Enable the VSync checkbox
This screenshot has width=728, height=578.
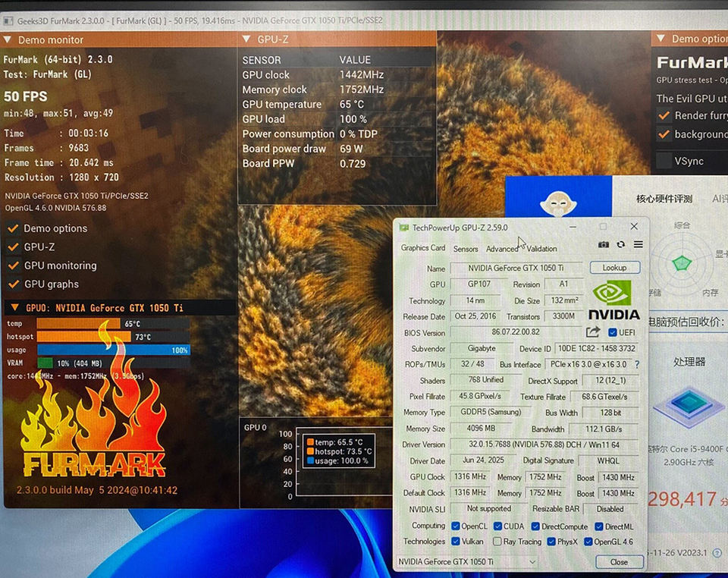point(664,161)
